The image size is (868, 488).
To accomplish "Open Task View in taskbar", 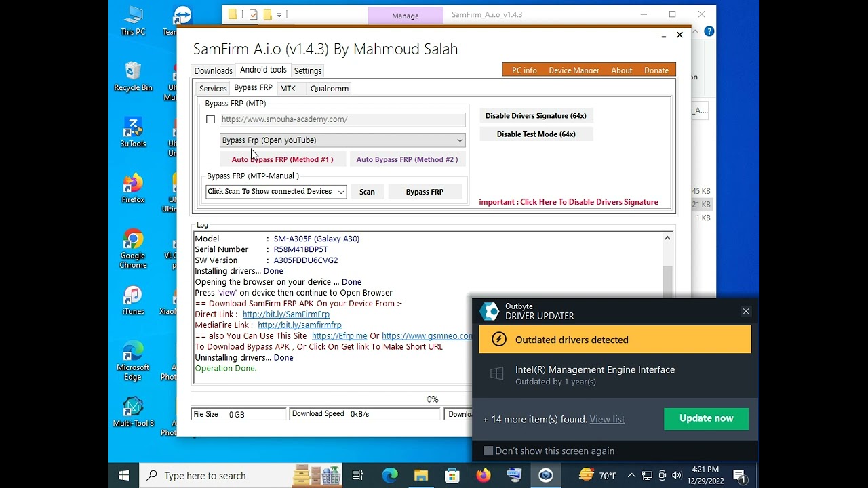I will click(x=357, y=476).
